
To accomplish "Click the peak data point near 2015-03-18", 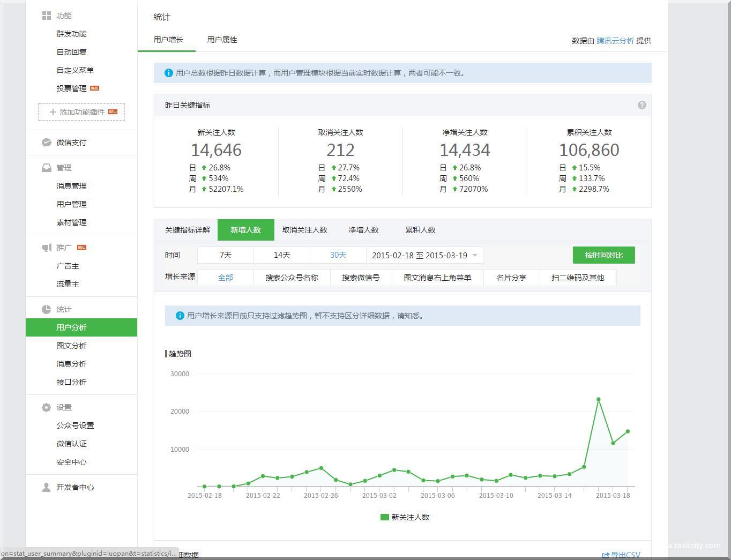I will [599, 399].
